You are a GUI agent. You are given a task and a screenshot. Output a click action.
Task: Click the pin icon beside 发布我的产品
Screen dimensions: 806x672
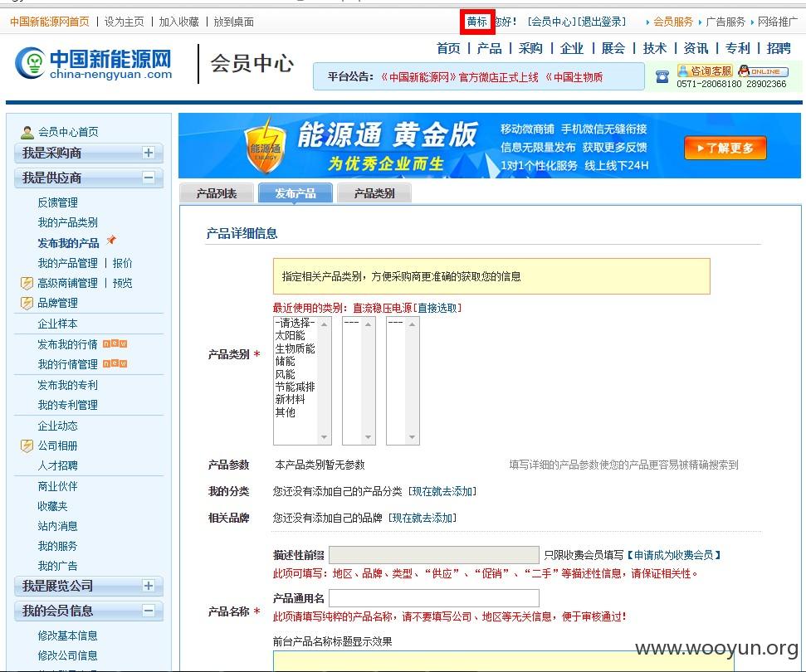pos(111,240)
